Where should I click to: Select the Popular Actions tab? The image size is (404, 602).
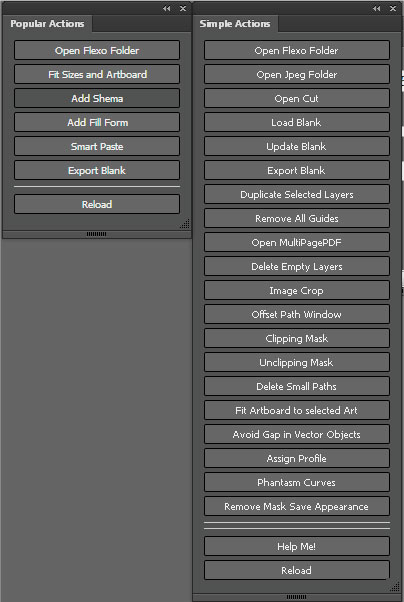point(47,24)
